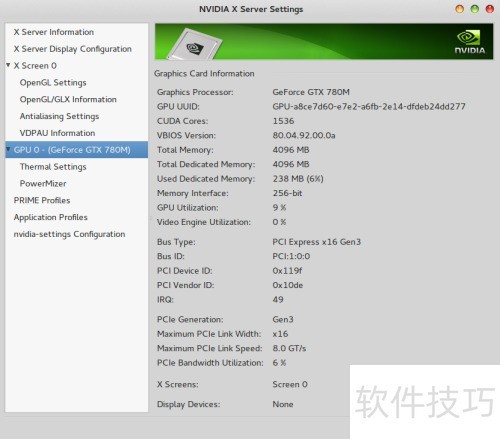Open X Server Display Configuration
Screen dimensions: 500x439
tap(73, 49)
